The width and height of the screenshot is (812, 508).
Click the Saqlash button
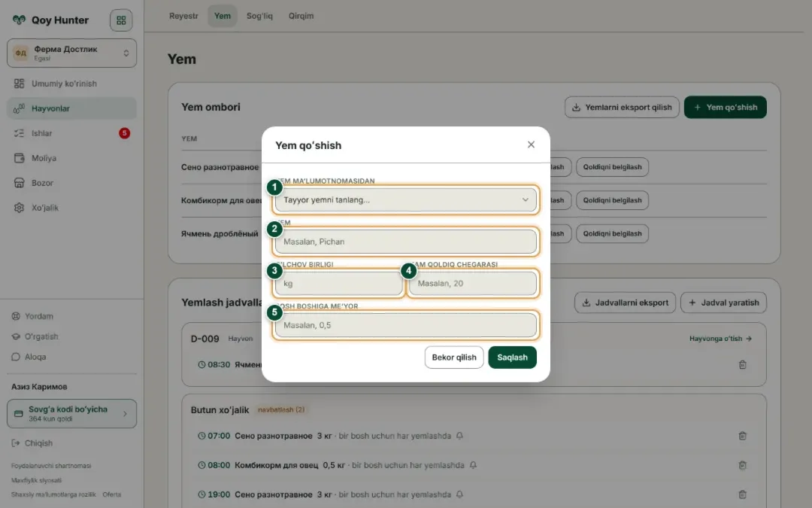[x=512, y=357]
